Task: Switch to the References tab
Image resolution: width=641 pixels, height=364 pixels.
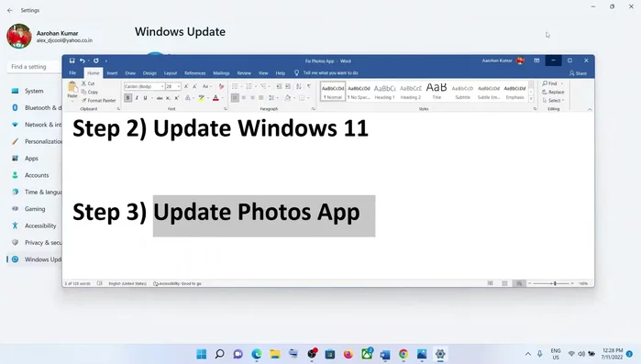Action: [x=195, y=73]
